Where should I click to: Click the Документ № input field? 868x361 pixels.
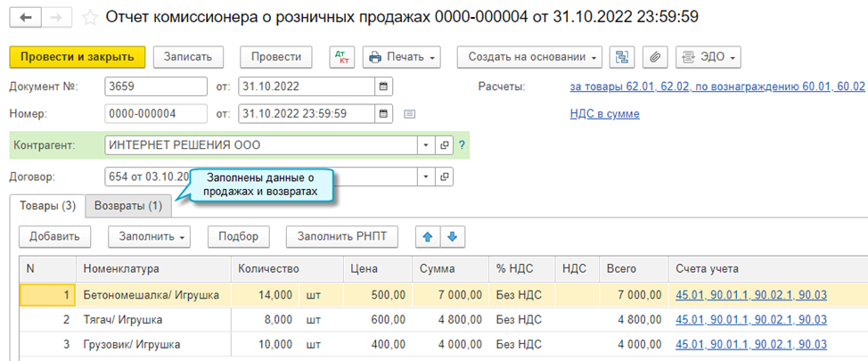[156, 86]
